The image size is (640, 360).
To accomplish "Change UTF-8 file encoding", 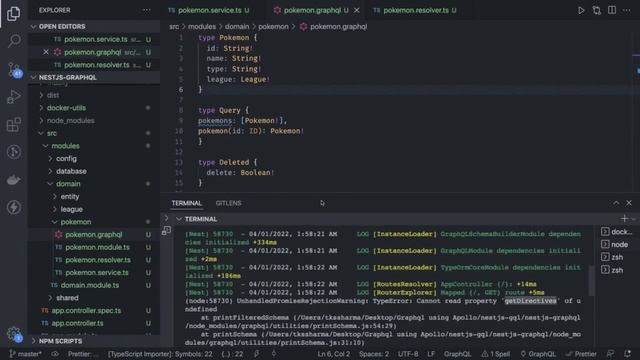I will point(408,354).
